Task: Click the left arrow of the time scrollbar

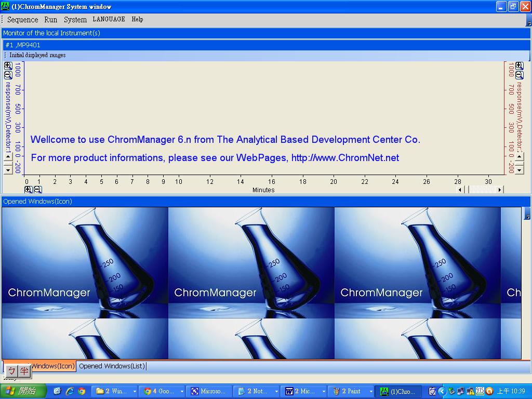Action: (x=460, y=190)
